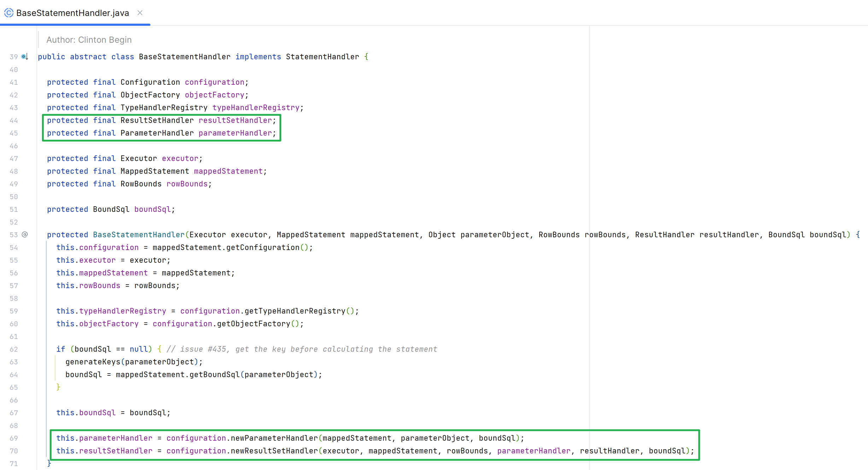Click the closing brace on line 65
868x470 pixels.
(x=58, y=387)
